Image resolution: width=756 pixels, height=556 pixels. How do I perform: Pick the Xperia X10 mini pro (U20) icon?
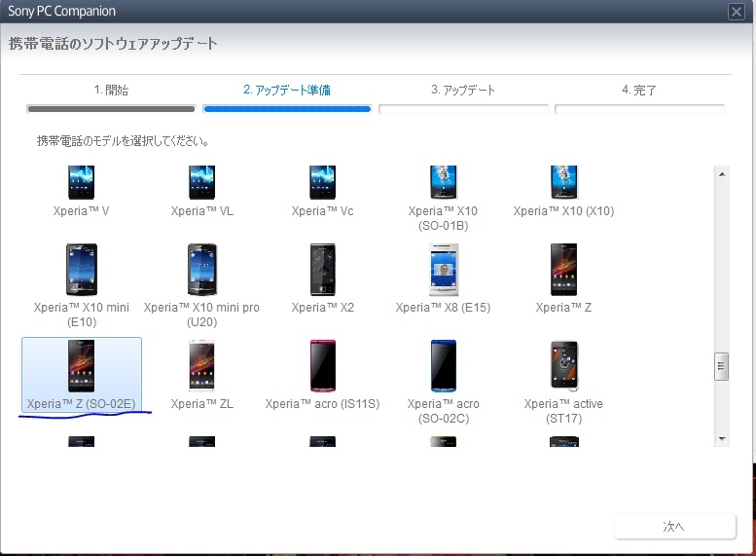(201, 270)
